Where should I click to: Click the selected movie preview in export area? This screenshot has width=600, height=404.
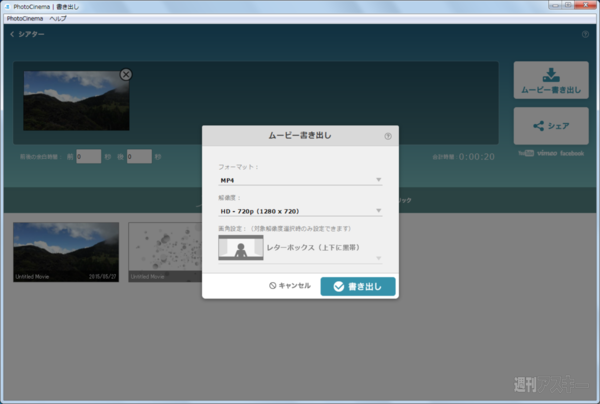(76, 101)
